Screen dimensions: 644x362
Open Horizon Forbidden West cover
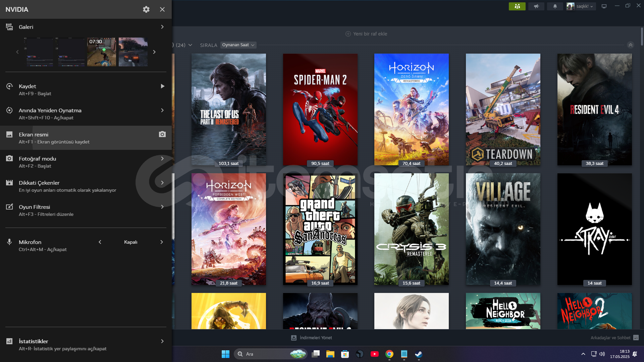point(229,229)
